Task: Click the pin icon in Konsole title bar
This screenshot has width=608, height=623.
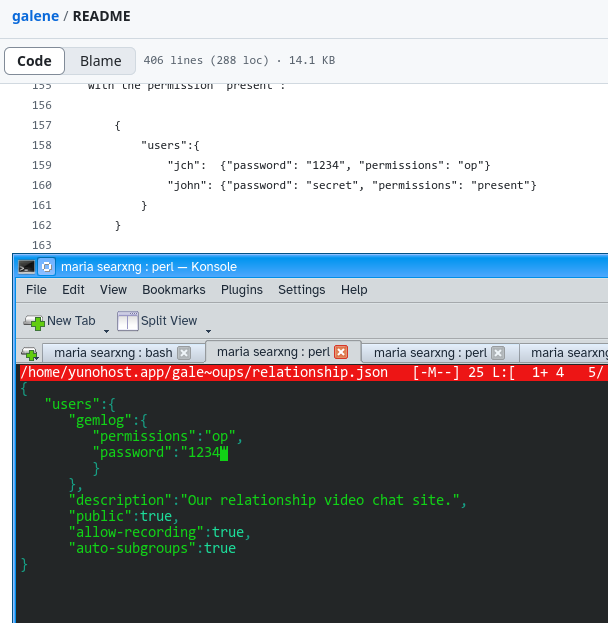Action: [x=46, y=267]
